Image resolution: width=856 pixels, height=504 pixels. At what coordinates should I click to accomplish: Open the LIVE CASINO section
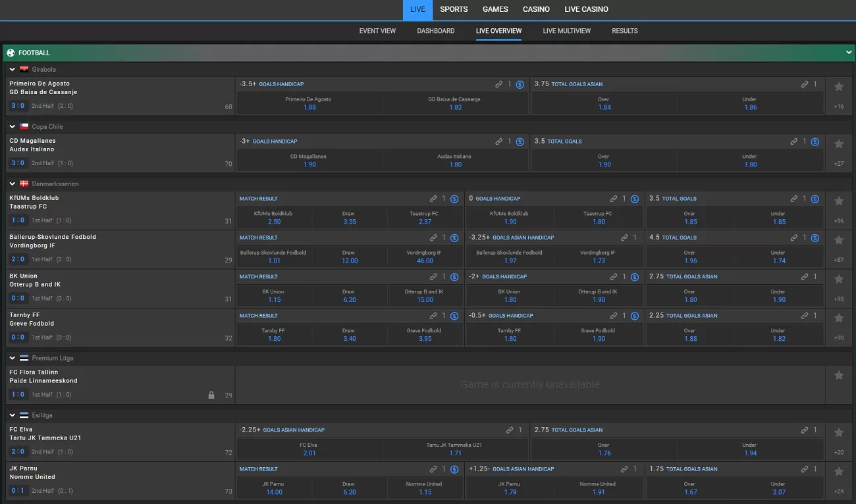(586, 9)
